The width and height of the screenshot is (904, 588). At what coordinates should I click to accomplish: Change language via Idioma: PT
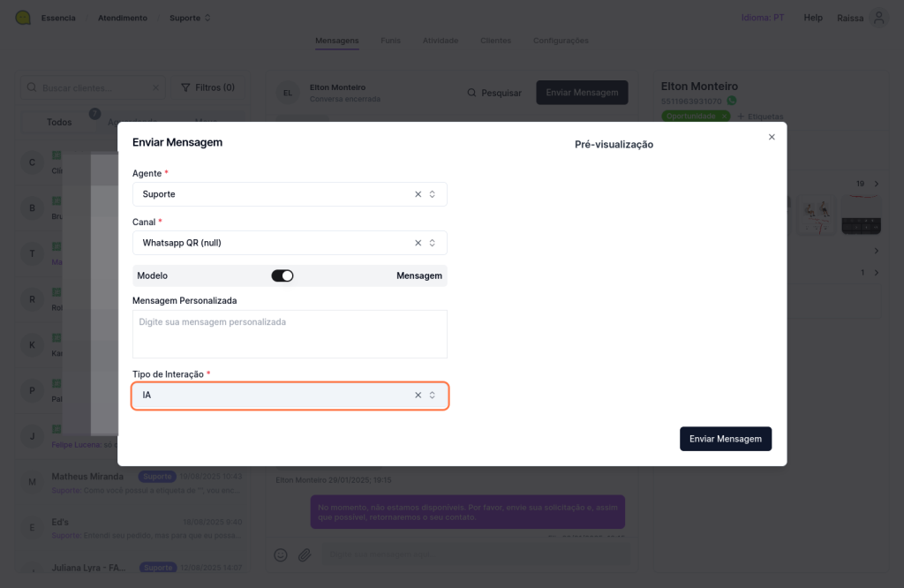tap(763, 18)
